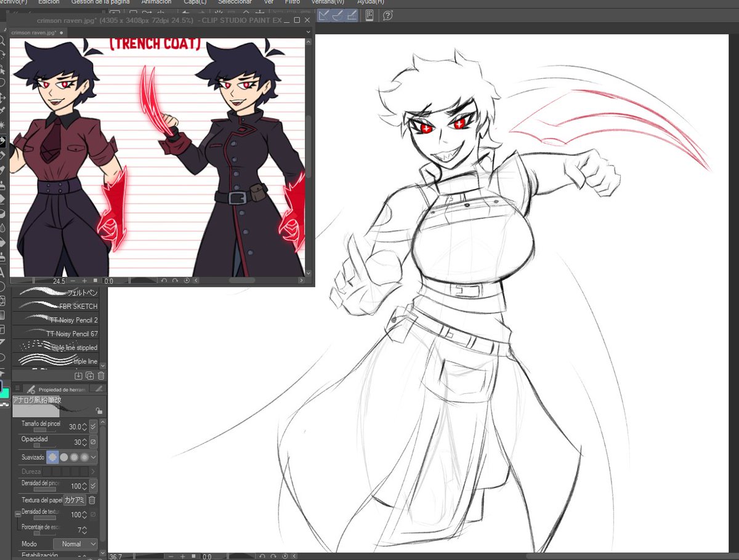
Task: Open the Filtro menu
Action: pos(292,2)
